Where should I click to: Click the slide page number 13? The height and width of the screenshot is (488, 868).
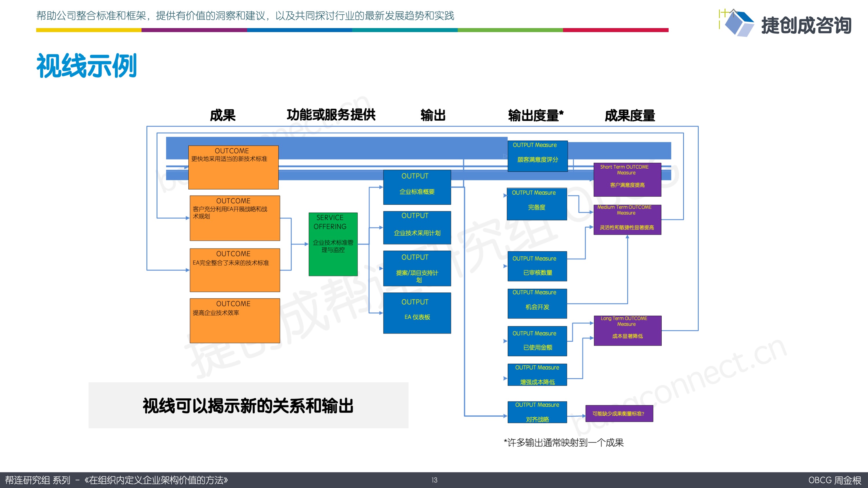pyautogui.click(x=434, y=480)
